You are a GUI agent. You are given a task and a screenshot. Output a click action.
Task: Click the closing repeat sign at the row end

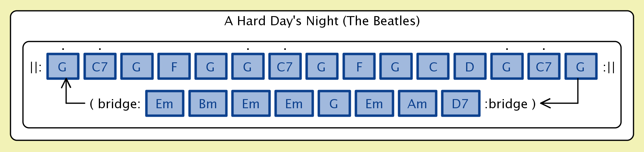609,67
